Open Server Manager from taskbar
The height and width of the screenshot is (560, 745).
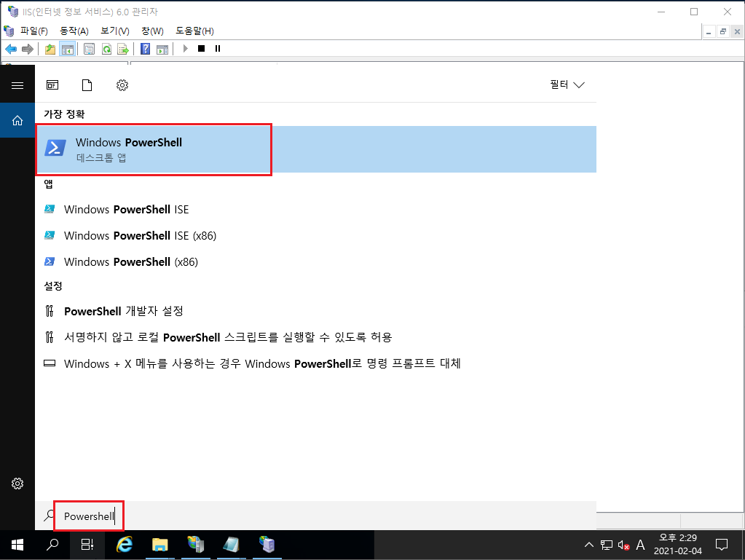[x=195, y=545]
